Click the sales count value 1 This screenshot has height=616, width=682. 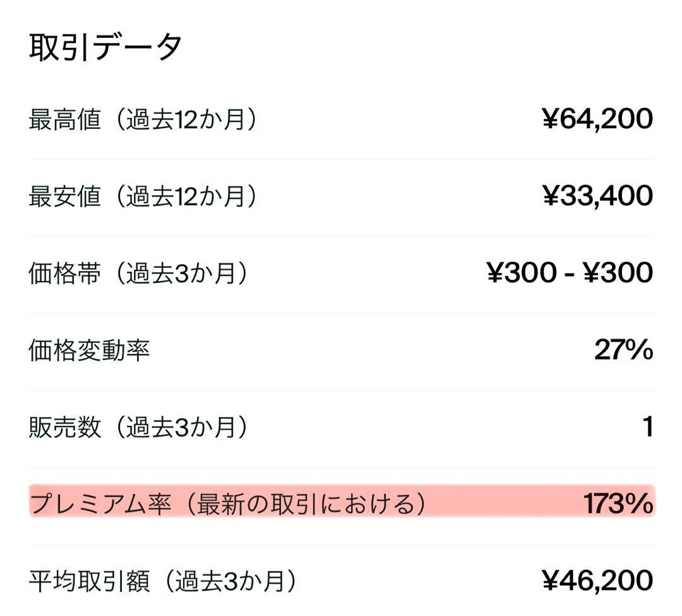(x=647, y=427)
